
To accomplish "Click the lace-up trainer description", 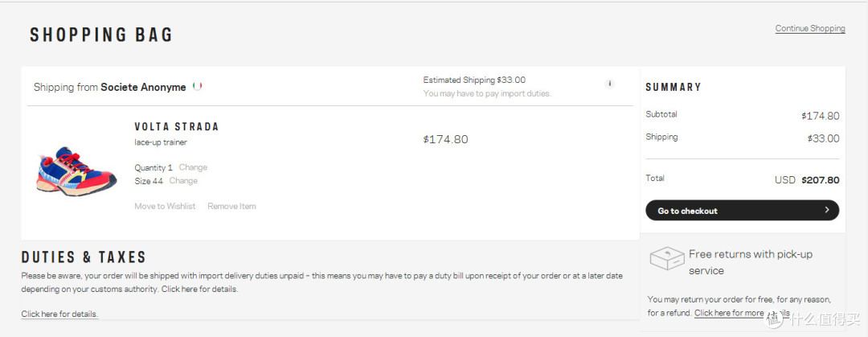I will click(161, 142).
